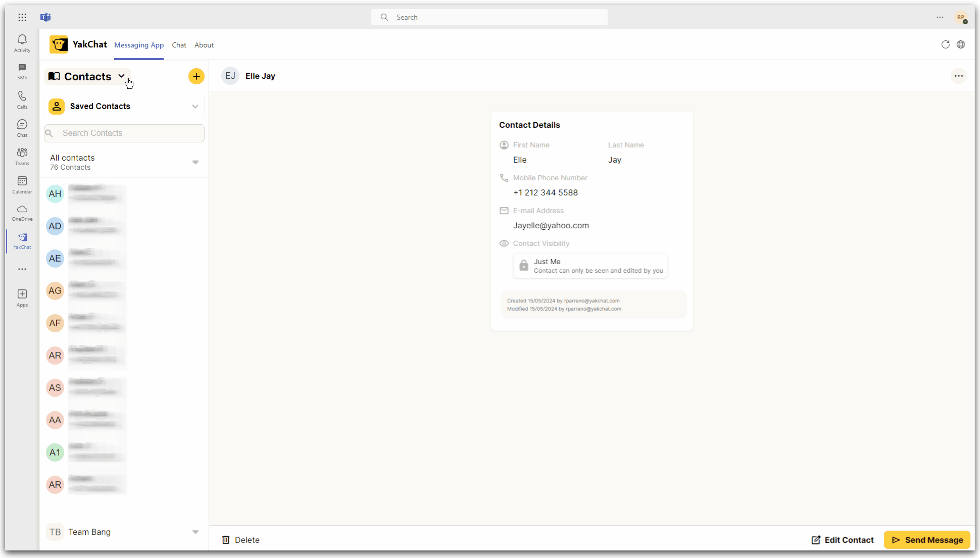
Task: Select YakChat app in sidebar
Action: (22, 241)
